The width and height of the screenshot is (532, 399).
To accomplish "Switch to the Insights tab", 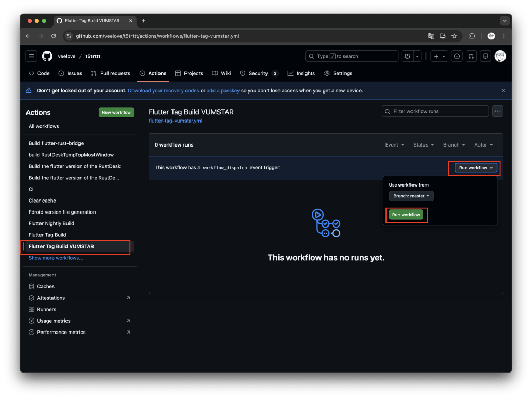I will (x=301, y=73).
